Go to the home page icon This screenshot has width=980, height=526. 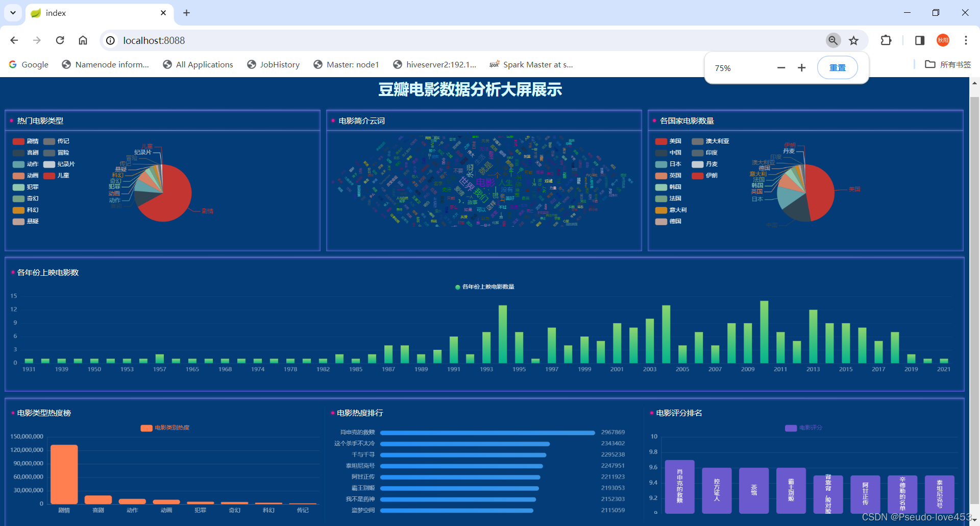(x=83, y=40)
